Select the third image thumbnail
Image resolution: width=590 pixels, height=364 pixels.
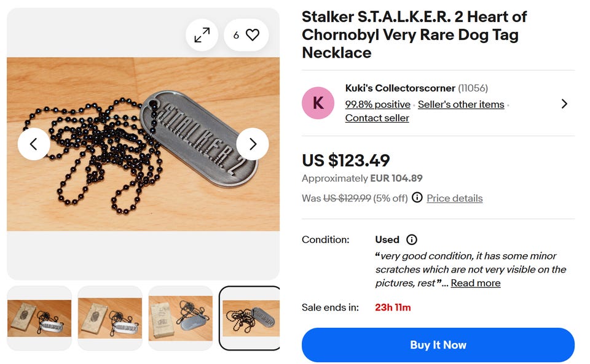(181, 318)
